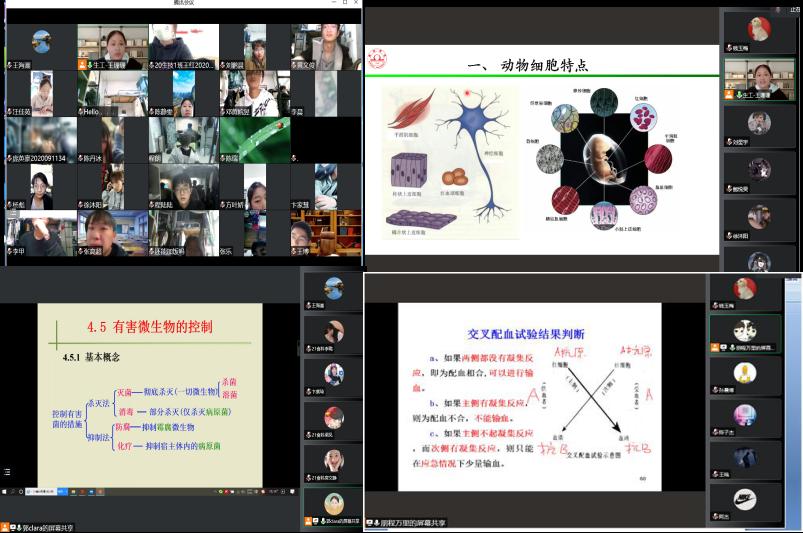This screenshot has height=533, width=803.
Task: Open Windows Start button in shared screen
Action: 4,491
